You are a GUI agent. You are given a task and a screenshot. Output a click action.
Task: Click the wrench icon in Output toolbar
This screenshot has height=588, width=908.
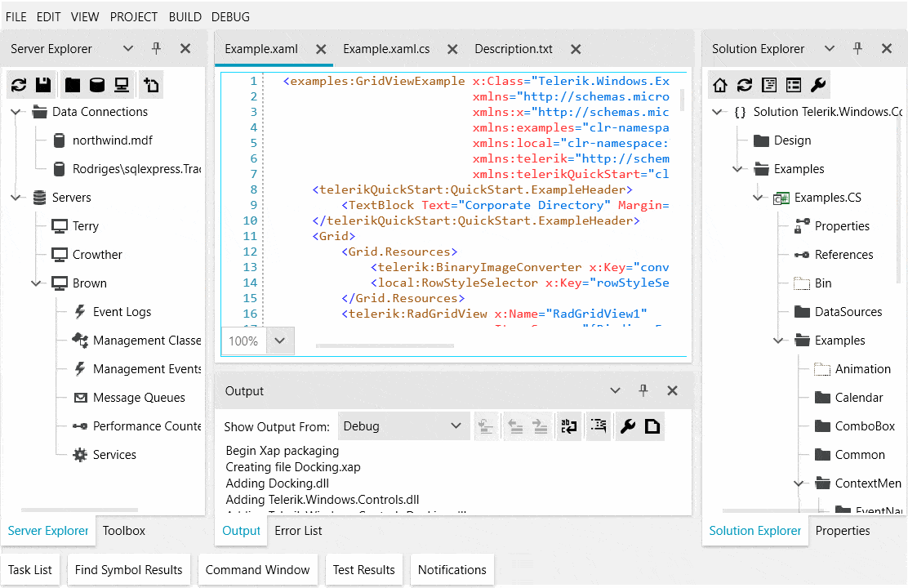point(628,426)
